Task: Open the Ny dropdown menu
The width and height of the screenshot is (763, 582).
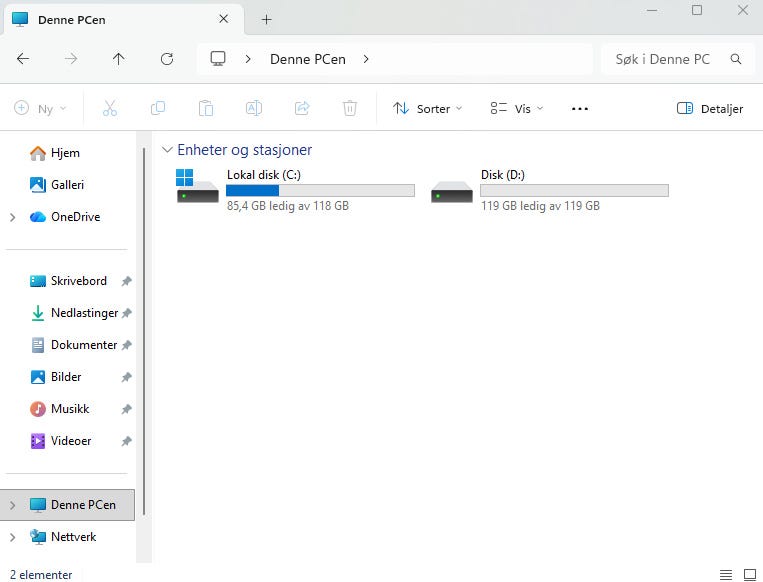Action: (40, 109)
